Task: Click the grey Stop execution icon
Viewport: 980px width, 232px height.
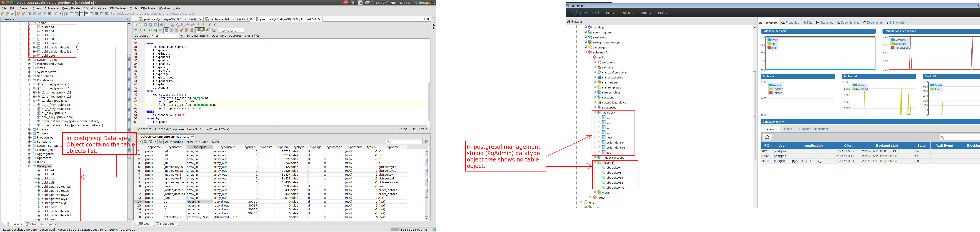Action: pos(160,30)
